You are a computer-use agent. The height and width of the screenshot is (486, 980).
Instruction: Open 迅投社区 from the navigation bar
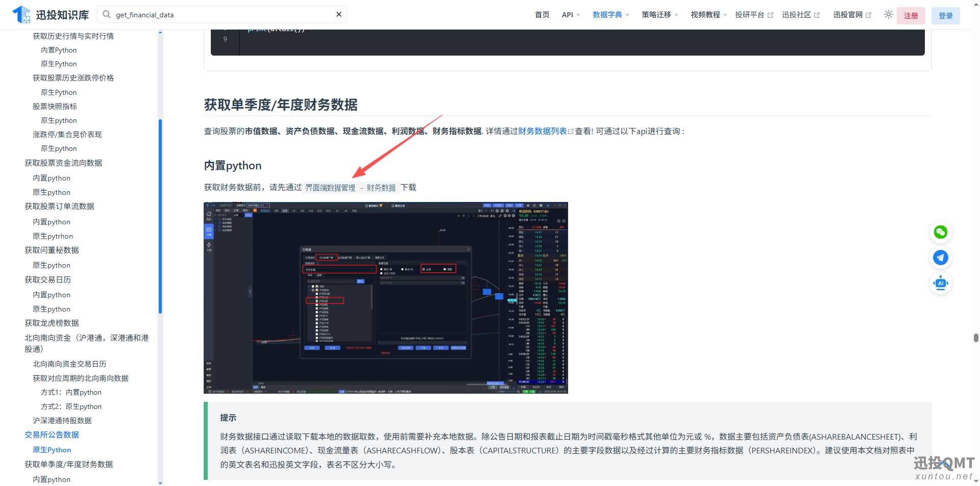pos(800,15)
